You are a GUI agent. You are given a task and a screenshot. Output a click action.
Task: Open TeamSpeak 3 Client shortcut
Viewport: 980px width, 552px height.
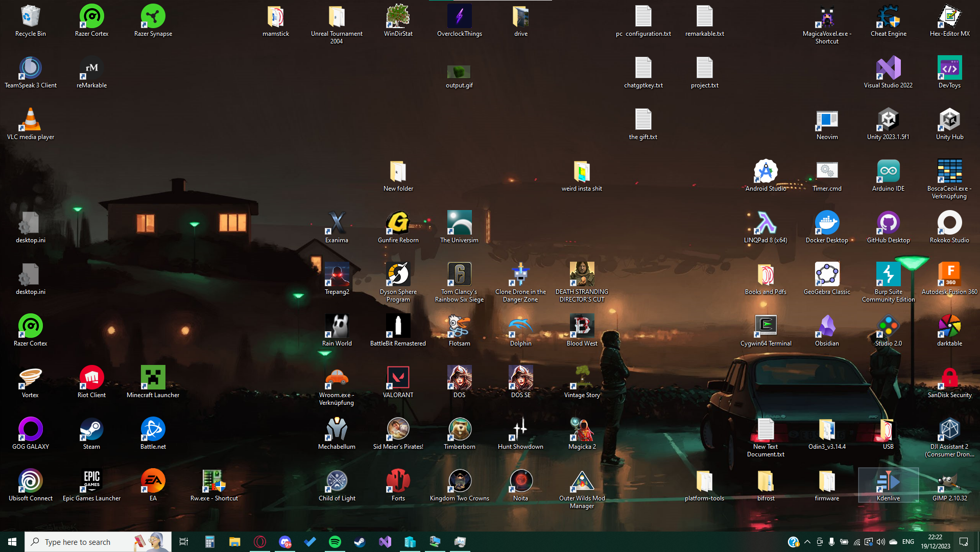(x=31, y=72)
